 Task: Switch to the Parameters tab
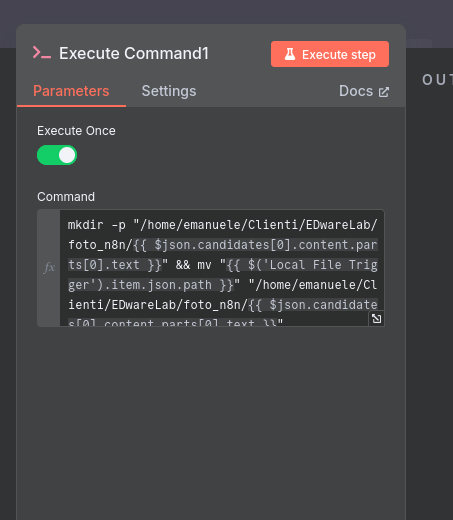point(71,91)
